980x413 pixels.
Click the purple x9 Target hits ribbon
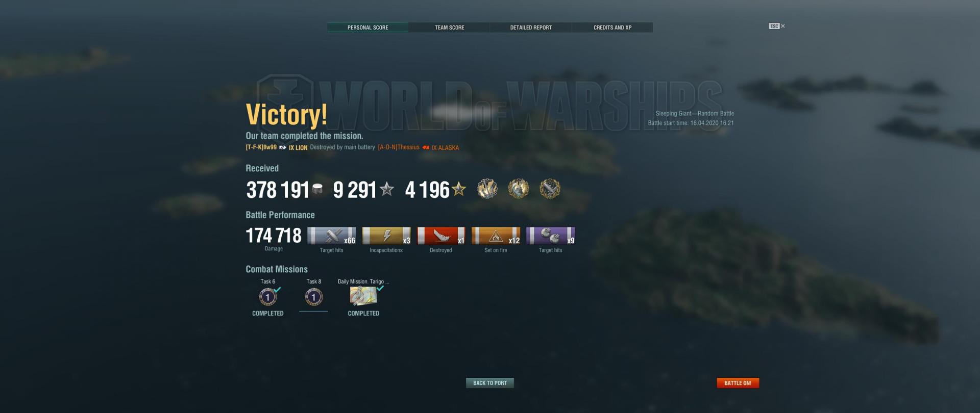[x=551, y=236]
